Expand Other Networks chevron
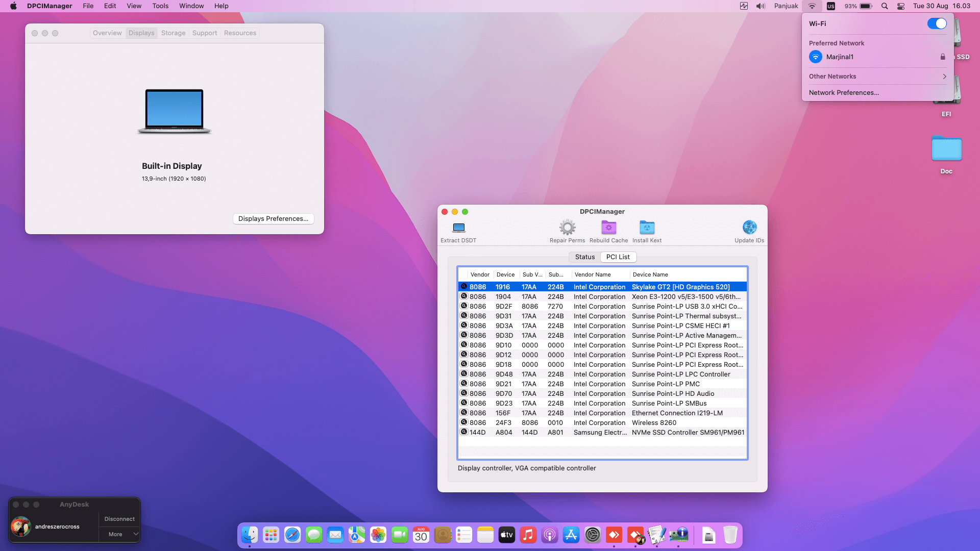 [x=944, y=77]
